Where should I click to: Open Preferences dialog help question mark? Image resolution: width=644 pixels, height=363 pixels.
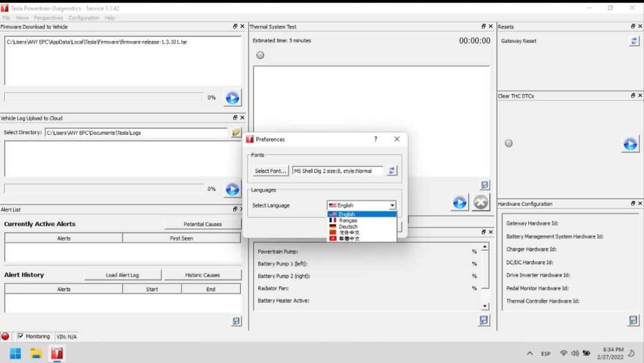[x=376, y=139]
